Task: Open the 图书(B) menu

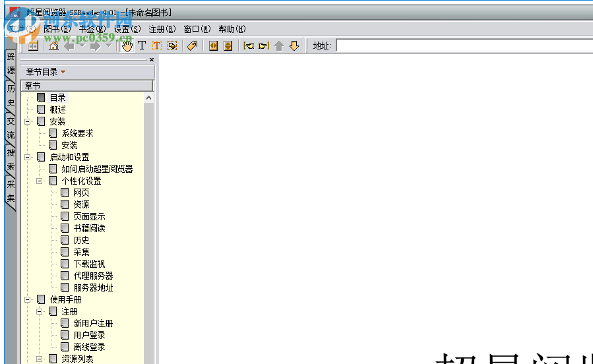Action: [x=57, y=29]
